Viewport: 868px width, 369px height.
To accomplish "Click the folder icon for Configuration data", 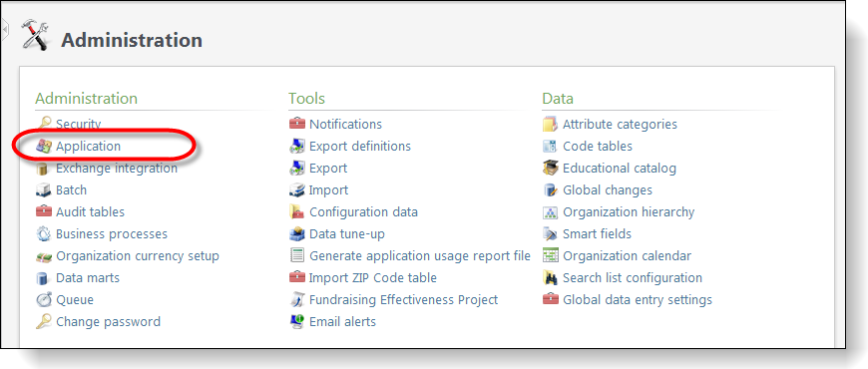I will pyautogui.click(x=296, y=211).
